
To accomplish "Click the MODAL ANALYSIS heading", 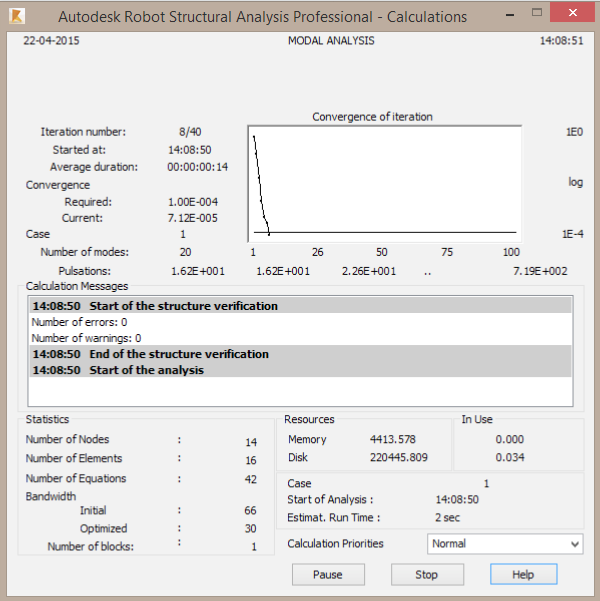I will click(x=331, y=41).
